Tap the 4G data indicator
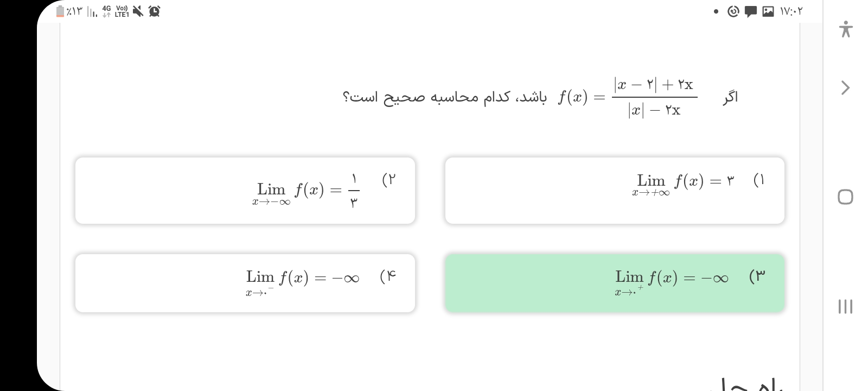Screen dimensions: 868x391 [106, 11]
